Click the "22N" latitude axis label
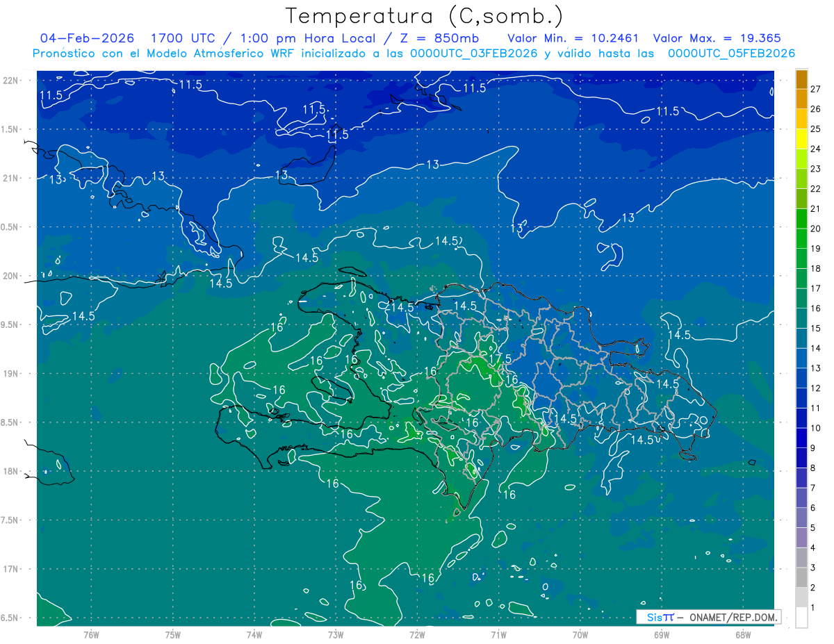Screen dimensions: 834x644 click(12, 80)
